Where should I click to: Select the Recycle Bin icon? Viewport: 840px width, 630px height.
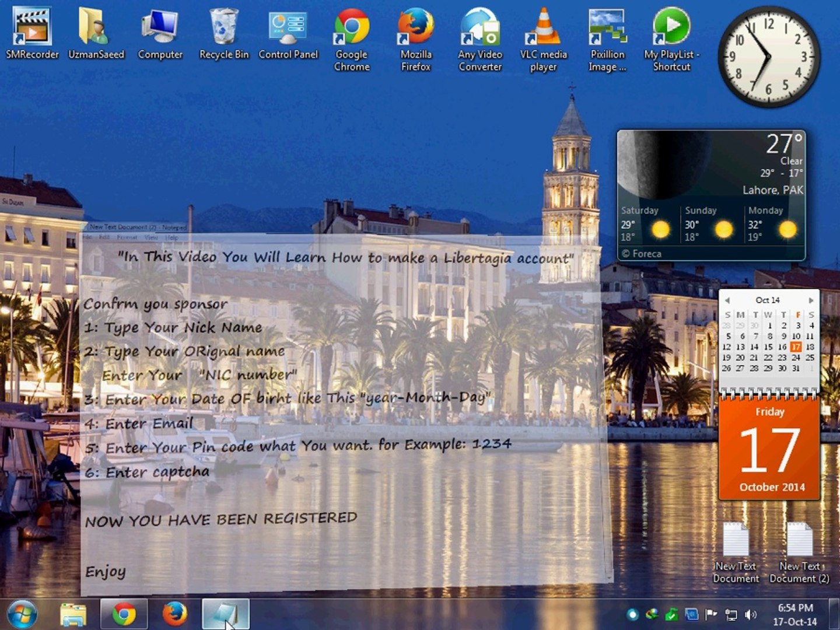(224, 33)
